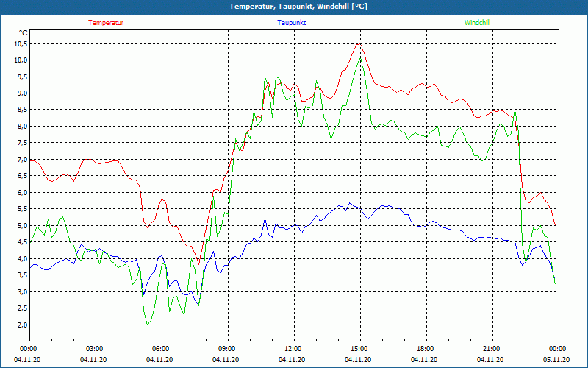Click the 2,0 y-axis value
588x368 pixels.
pos(23,325)
